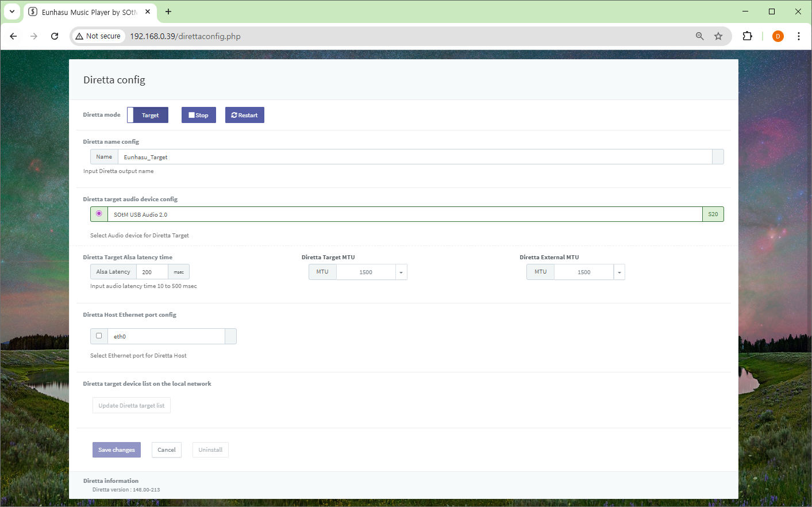
Task: Bookmark this page with the star icon
Action: 718,36
